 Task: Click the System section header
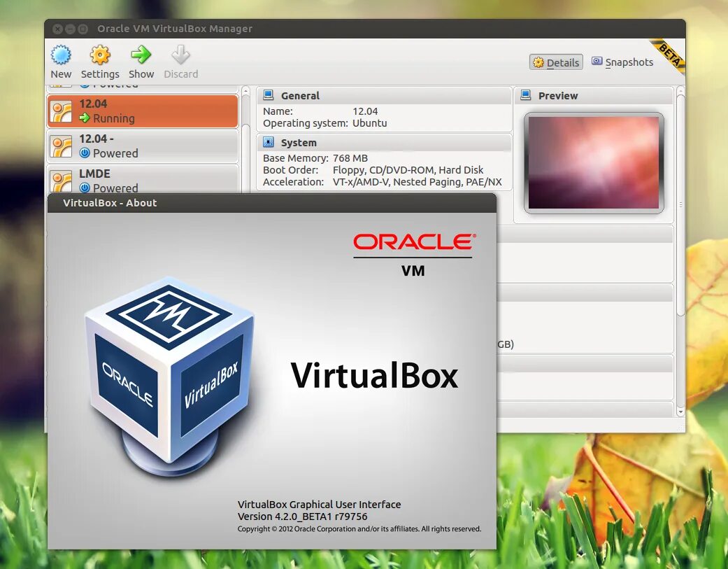pyautogui.click(x=384, y=143)
